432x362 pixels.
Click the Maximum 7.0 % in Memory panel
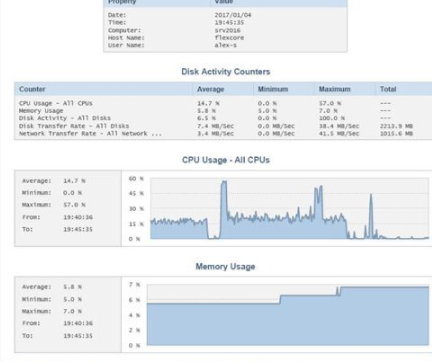[x=72, y=311]
